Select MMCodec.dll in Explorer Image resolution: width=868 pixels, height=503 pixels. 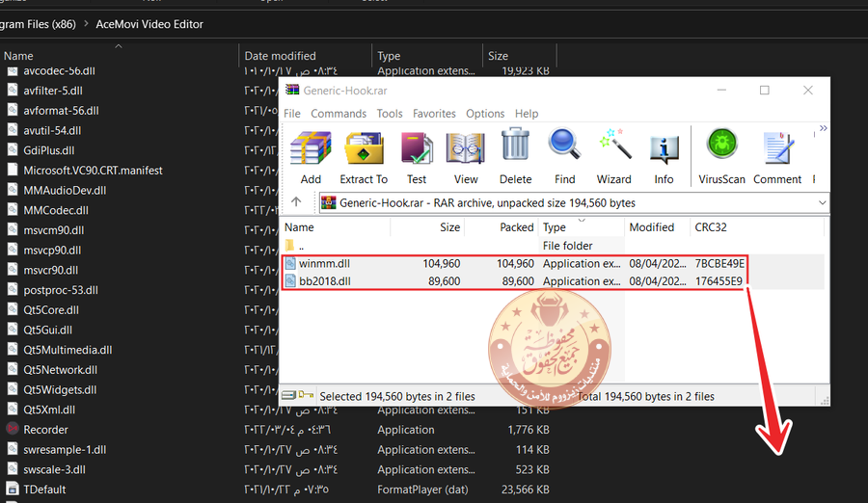(56, 210)
